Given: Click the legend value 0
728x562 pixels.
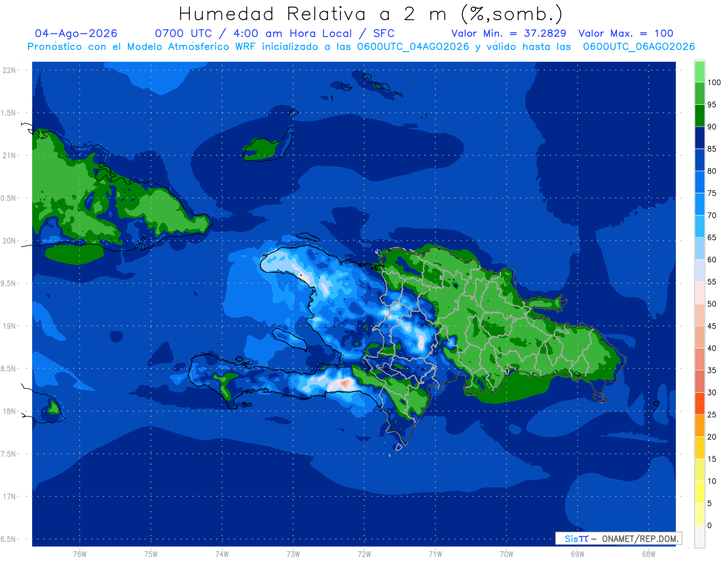Looking at the screenshot, I should coord(710,526).
